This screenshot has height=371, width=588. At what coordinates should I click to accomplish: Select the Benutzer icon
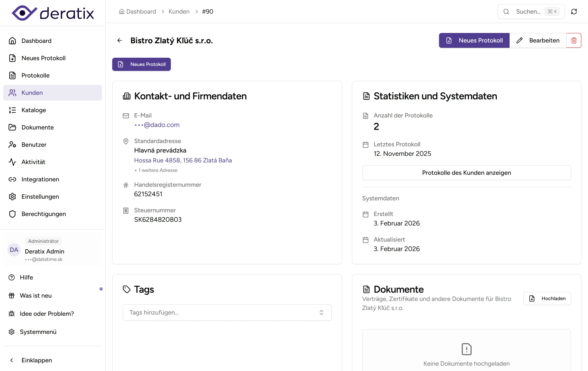pos(12,145)
